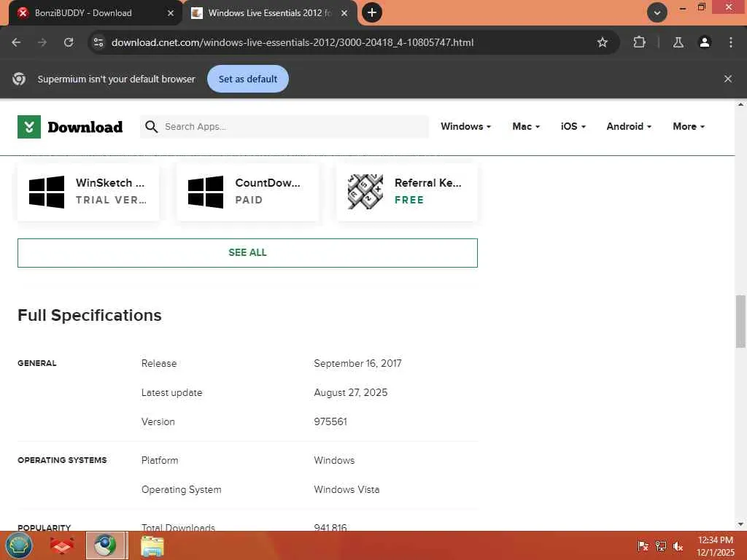Dismiss the default browser notification bar
This screenshot has width=747, height=560.
[728, 79]
